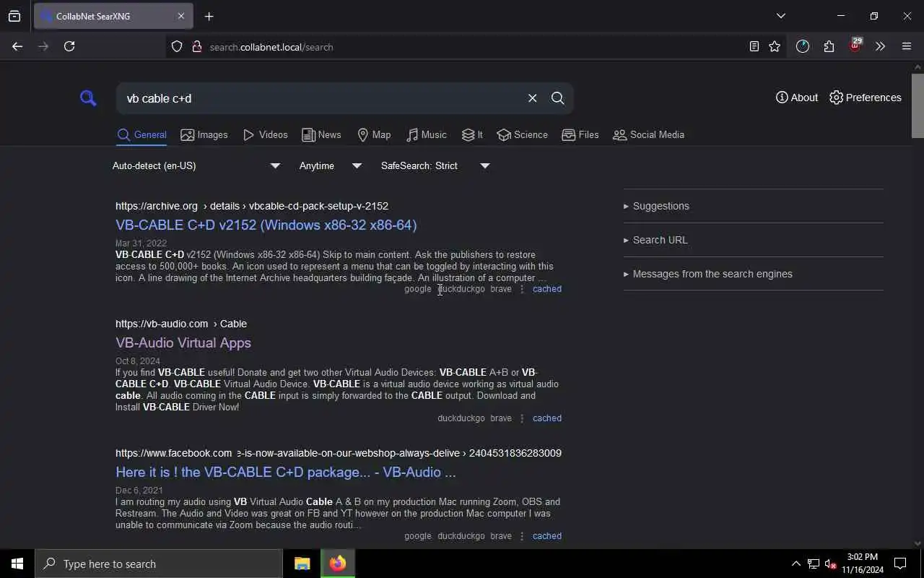
Task: Open Preferences
Action: (x=865, y=98)
